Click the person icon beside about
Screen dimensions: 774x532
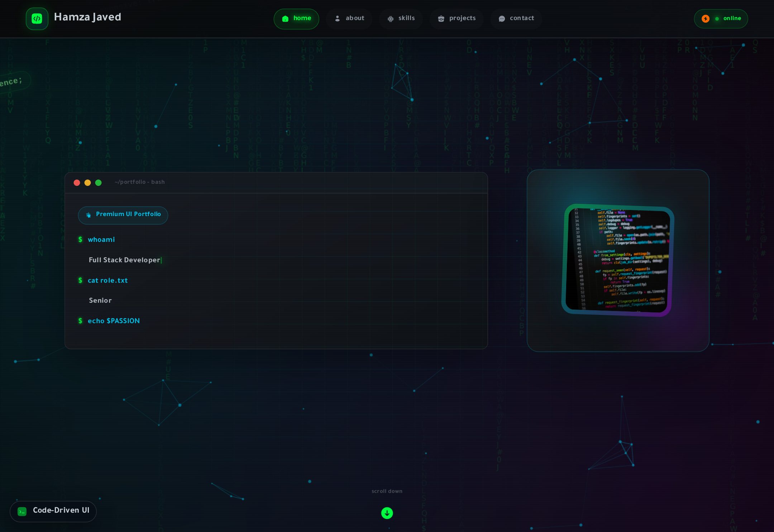point(337,19)
